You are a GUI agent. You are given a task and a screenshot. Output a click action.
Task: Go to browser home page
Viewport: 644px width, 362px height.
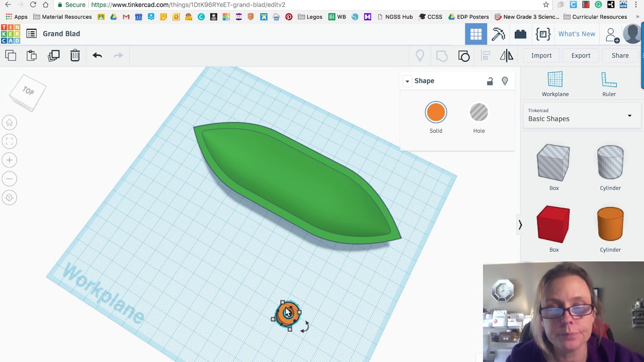click(45, 5)
